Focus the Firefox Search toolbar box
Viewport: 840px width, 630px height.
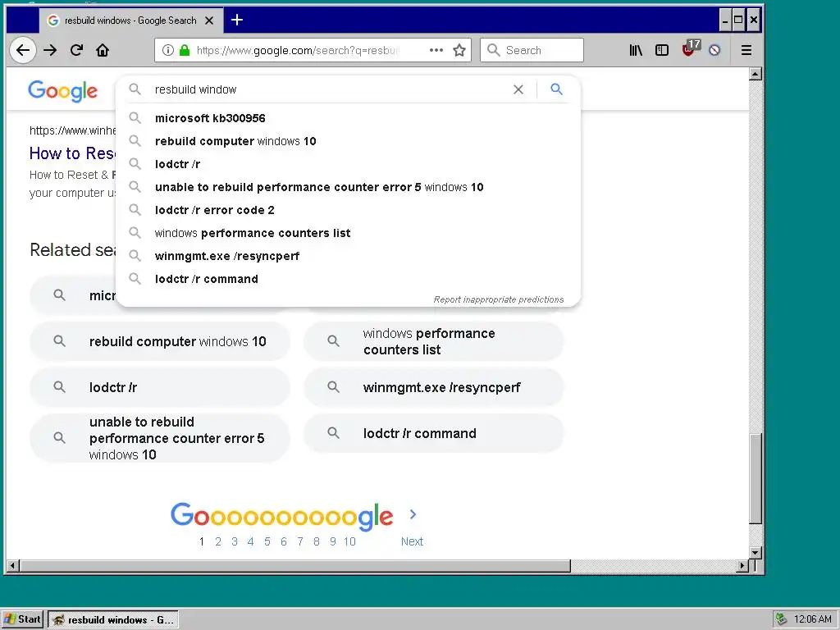[532, 50]
